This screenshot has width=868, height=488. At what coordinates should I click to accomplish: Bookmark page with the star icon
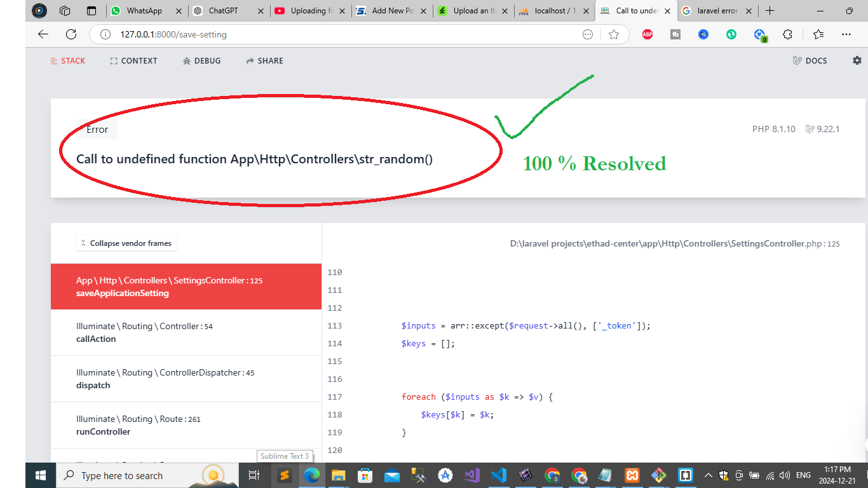tap(614, 34)
